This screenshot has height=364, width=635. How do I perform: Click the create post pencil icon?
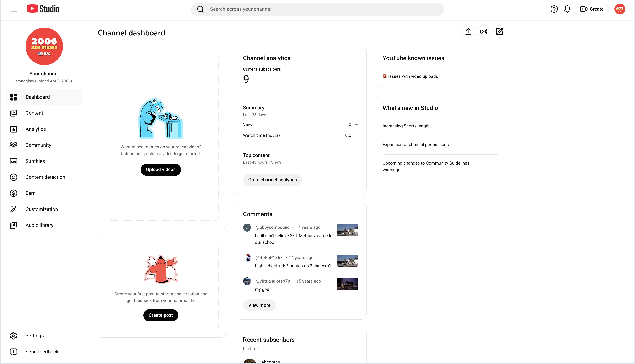[499, 32]
